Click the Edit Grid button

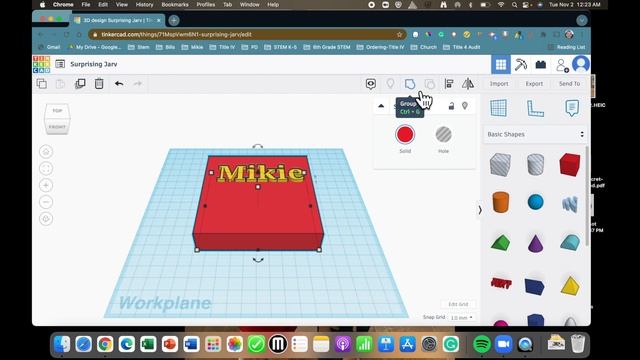pos(458,304)
